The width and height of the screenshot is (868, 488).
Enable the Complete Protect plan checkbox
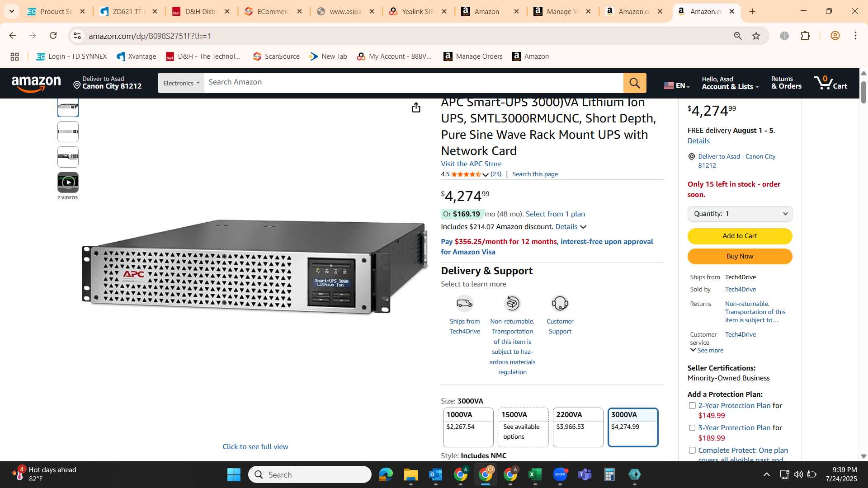coord(692,450)
